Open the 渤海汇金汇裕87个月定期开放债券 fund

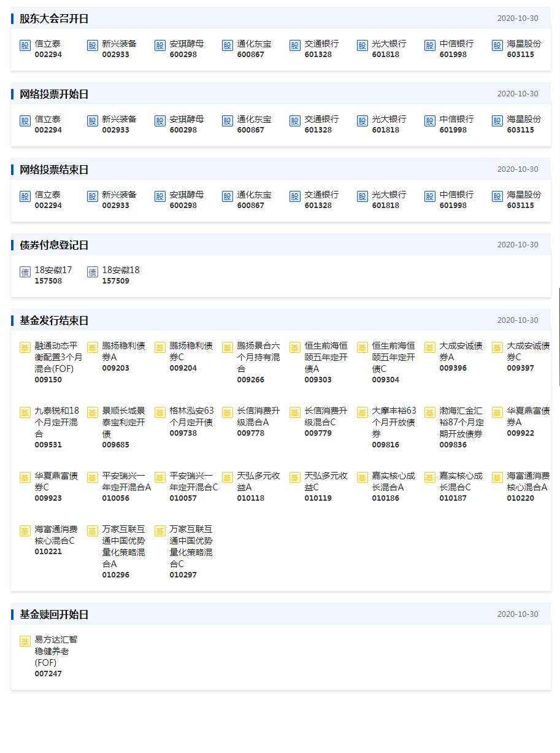[461, 422]
